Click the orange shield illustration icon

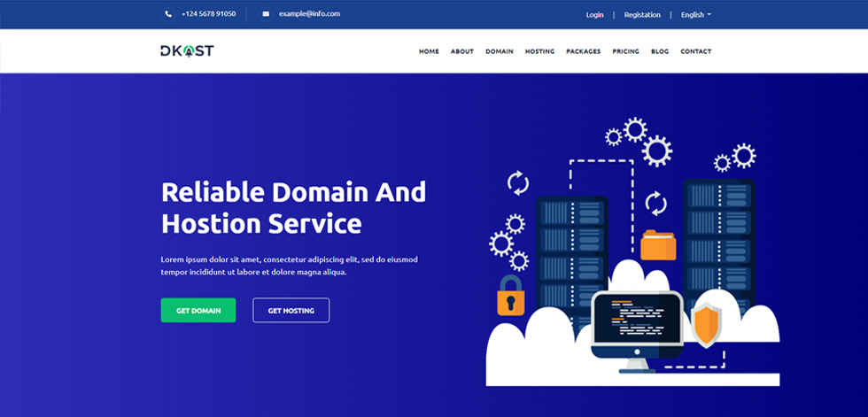(707, 325)
